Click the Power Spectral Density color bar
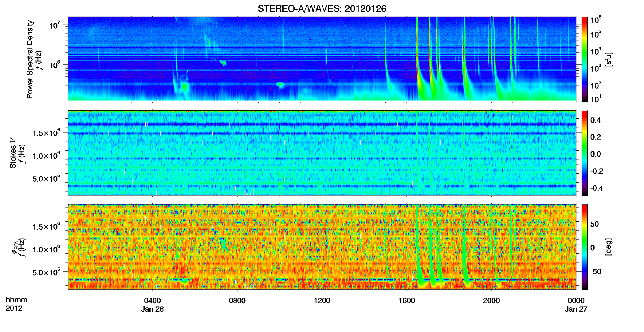Viewport: 644px width, 332px height. click(585, 59)
